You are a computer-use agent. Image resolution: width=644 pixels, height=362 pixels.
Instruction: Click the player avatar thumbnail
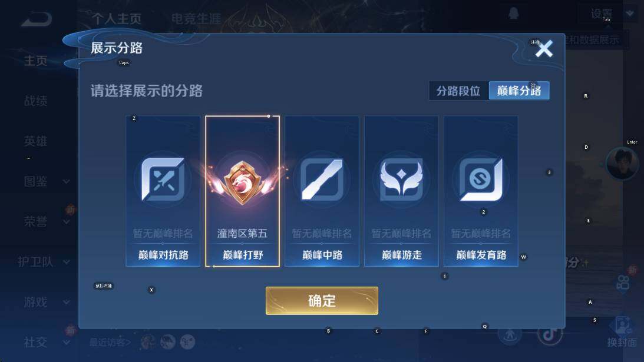pos(622,164)
